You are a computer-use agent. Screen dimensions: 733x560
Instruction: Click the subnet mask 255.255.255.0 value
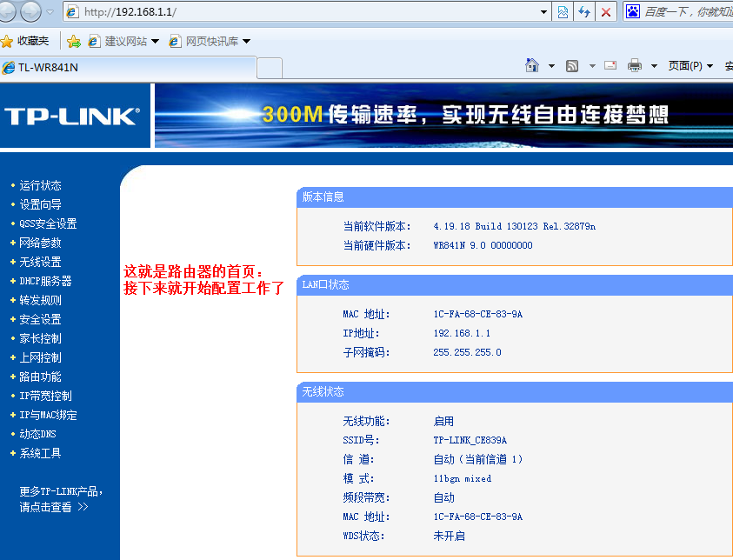pyautogui.click(x=467, y=353)
